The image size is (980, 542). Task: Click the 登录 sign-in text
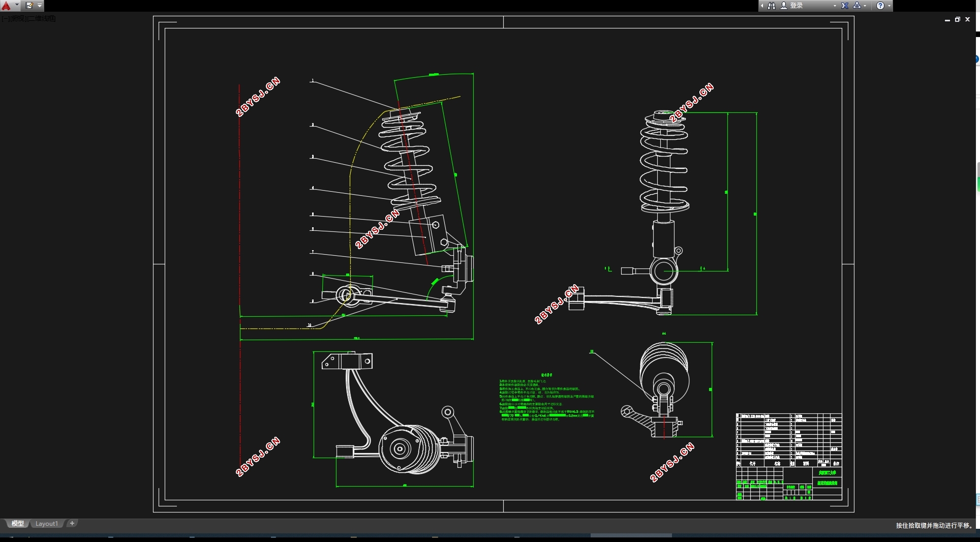[797, 6]
